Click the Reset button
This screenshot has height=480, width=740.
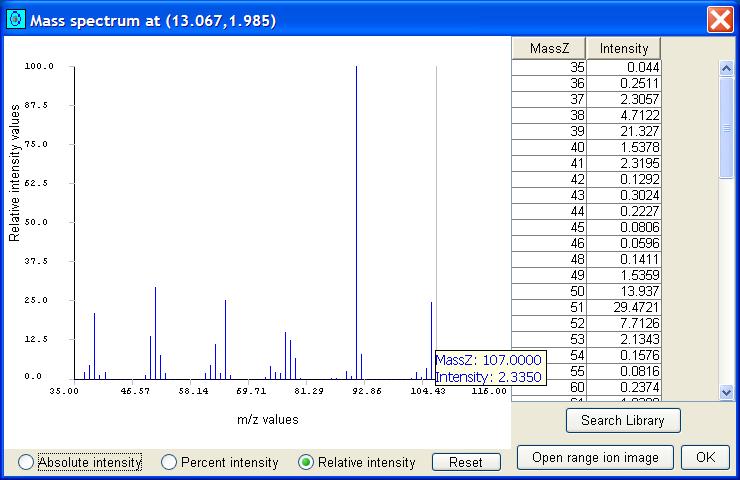465,462
